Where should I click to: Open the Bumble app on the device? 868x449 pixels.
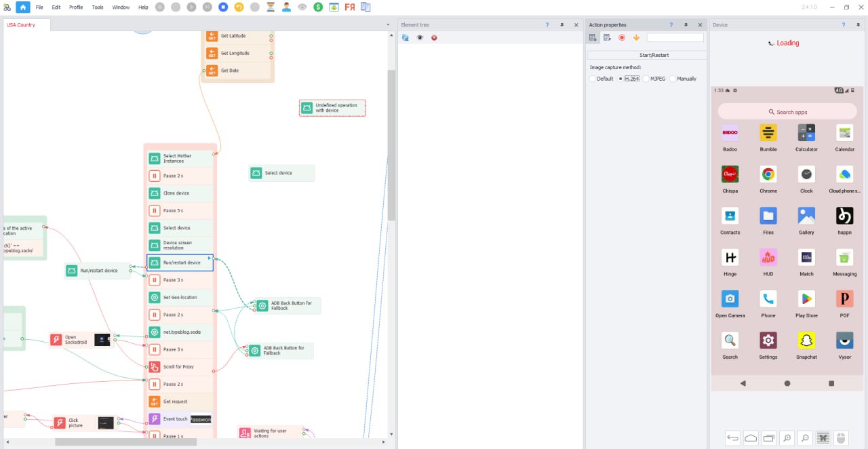[x=768, y=137]
